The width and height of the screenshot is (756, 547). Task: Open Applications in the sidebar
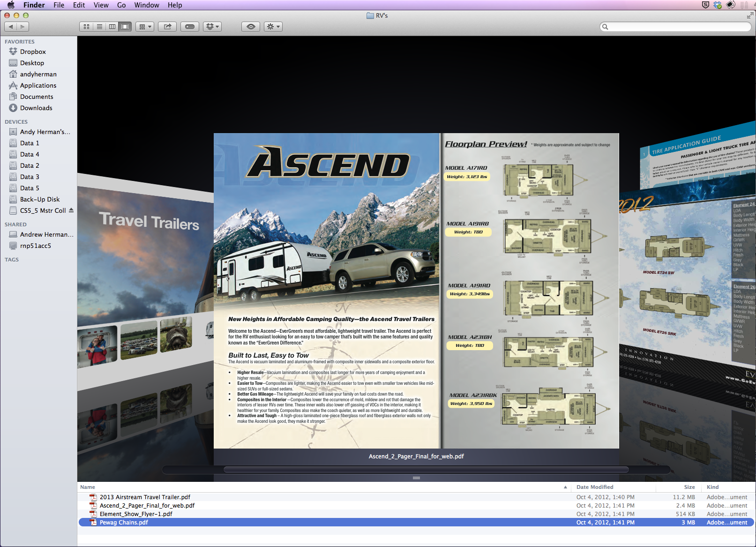[x=38, y=85]
